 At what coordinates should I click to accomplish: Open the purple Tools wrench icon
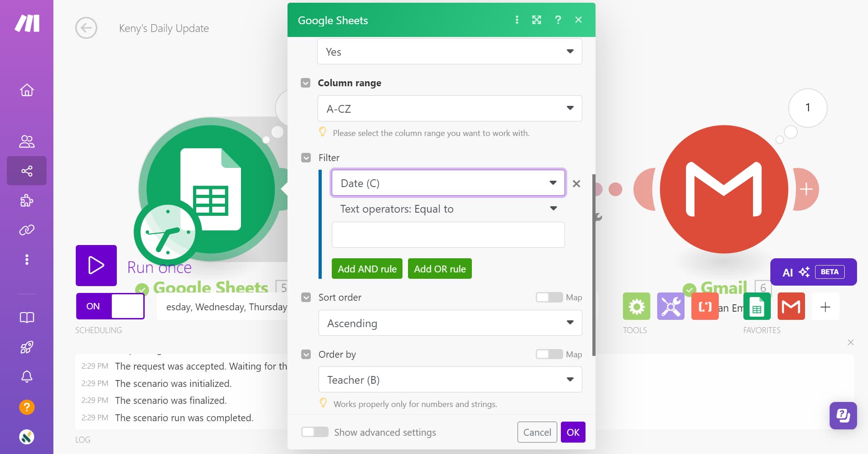click(671, 306)
